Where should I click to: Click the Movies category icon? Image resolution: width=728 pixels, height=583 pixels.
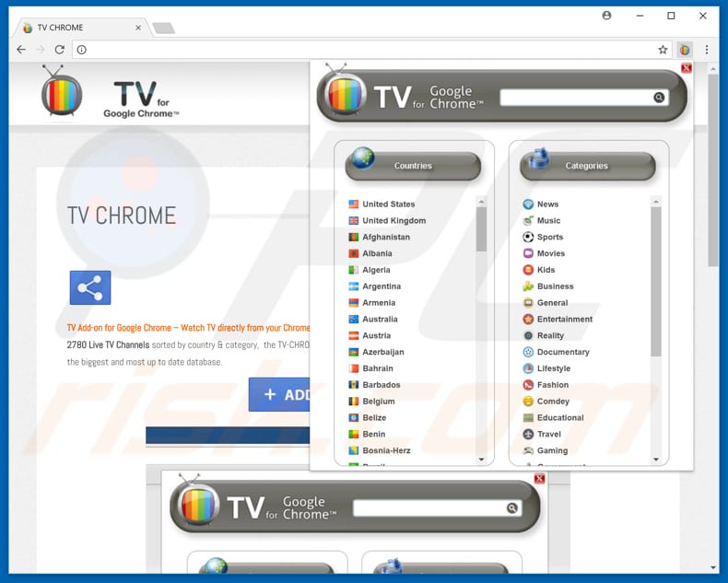[528, 253]
